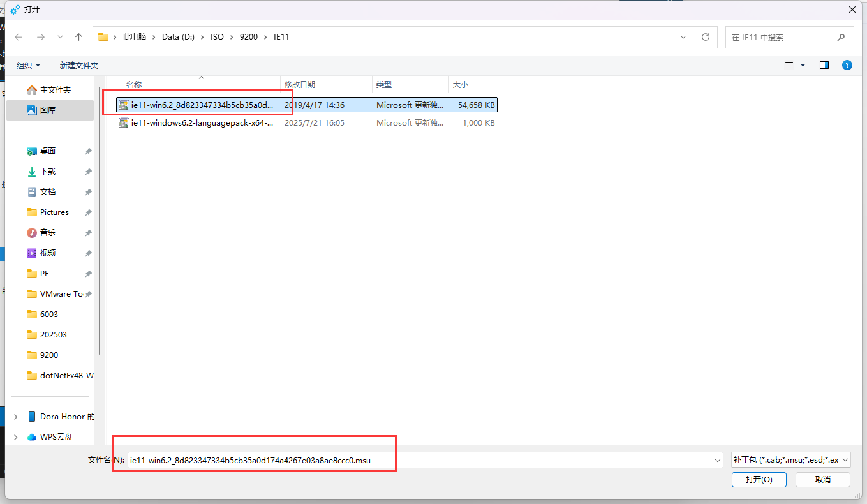The height and width of the screenshot is (504, 867).
Task: Go forward with the right arrow
Action: (x=40, y=37)
